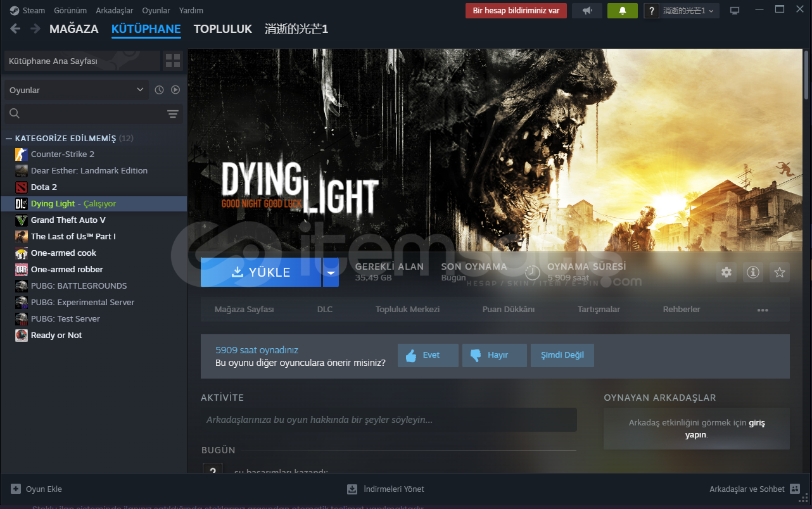Sort library by recent activity clock icon
This screenshot has width=812, height=509.
pos(159,90)
